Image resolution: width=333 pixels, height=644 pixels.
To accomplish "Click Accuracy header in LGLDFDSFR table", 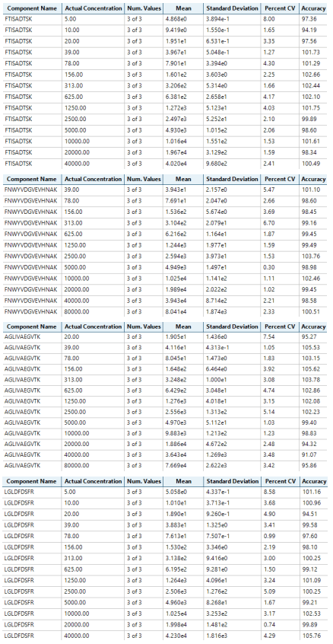I will click(x=313, y=481).
